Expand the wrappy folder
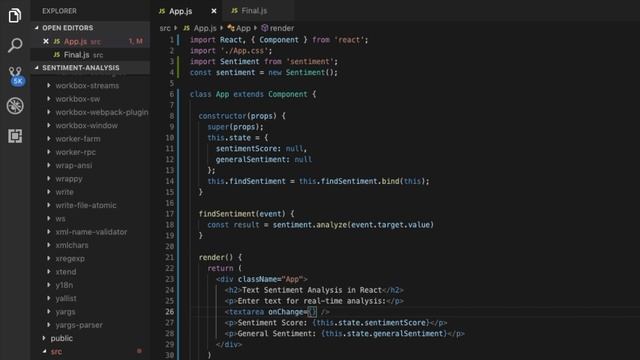The image size is (640, 360). click(69, 179)
